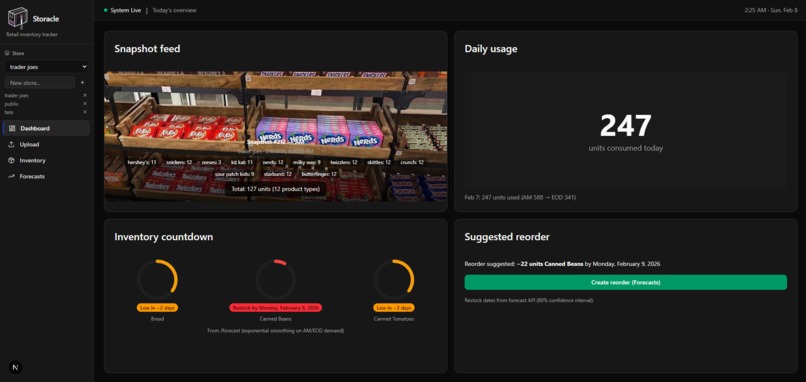The width and height of the screenshot is (806, 382).
Task: Click the Store section icon
Action: click(7, 53)
